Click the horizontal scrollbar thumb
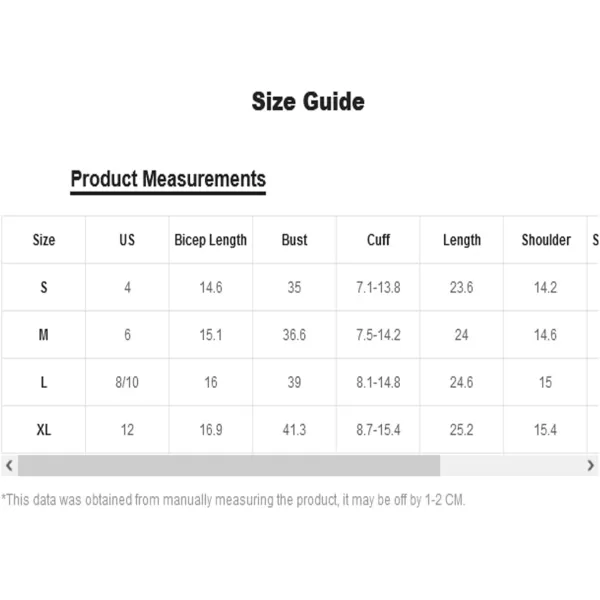Screen dimensions: 600x600 coord(229,465)
